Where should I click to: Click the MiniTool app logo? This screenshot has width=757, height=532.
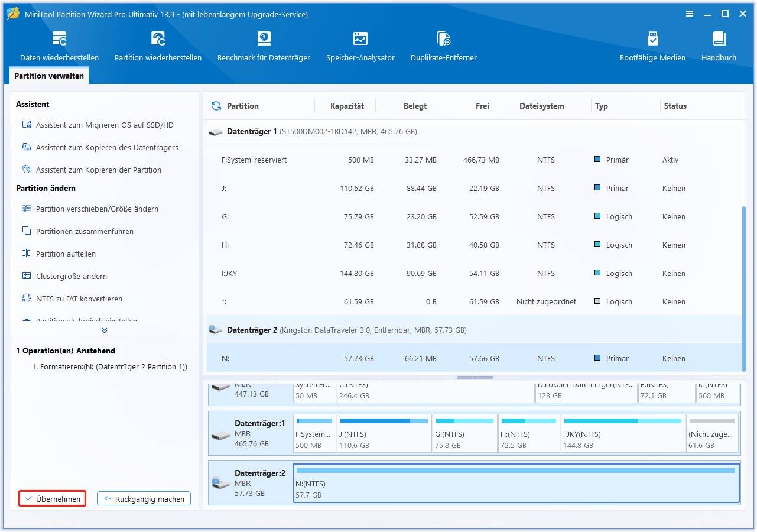13,14
